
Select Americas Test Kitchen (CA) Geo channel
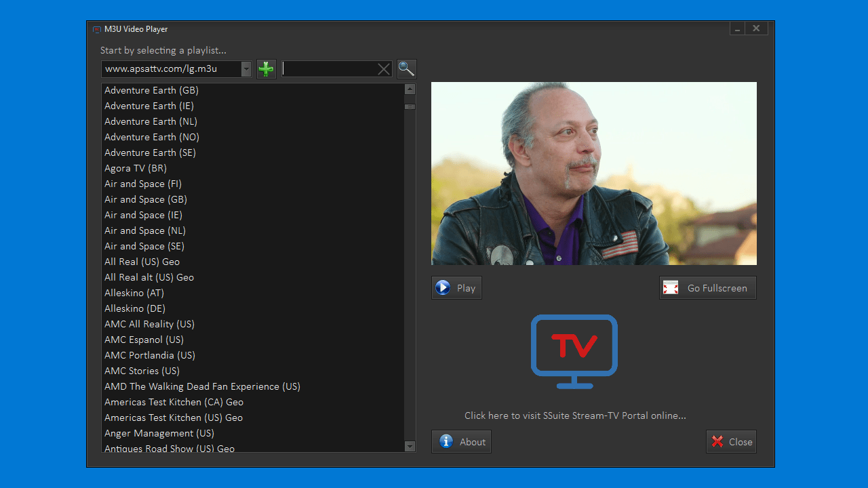click(174, 402)
